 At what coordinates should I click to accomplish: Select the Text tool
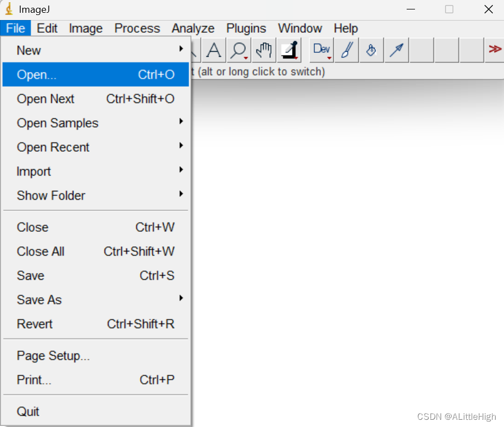coord(214,50)
